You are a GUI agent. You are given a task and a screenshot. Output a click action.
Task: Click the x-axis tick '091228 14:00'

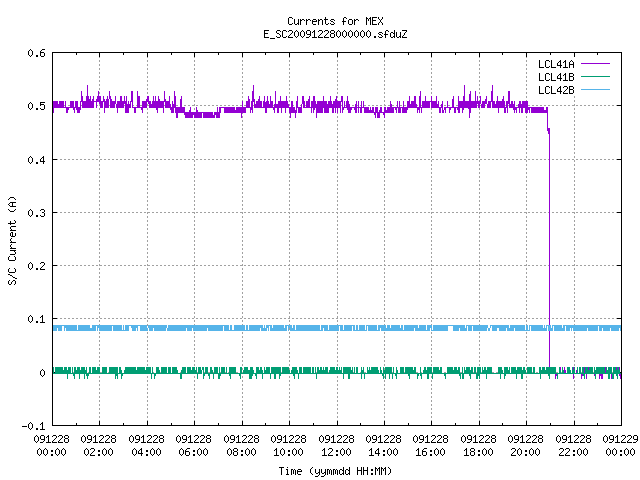[x=383, y=446]
